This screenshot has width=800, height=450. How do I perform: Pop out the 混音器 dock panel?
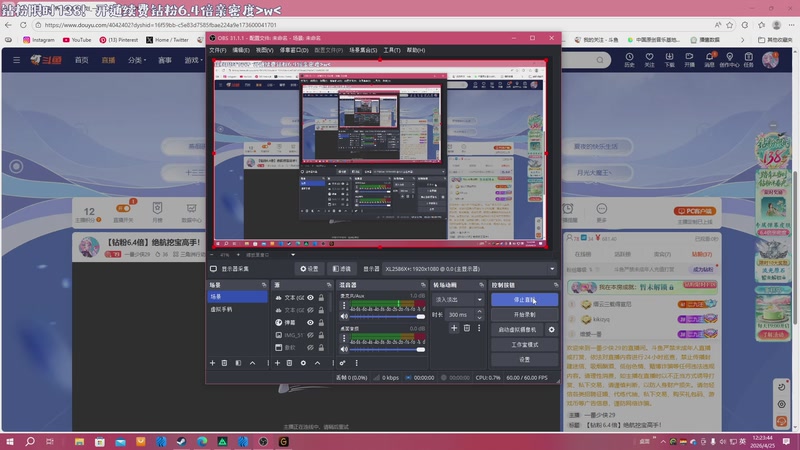(x=423, y=285)
